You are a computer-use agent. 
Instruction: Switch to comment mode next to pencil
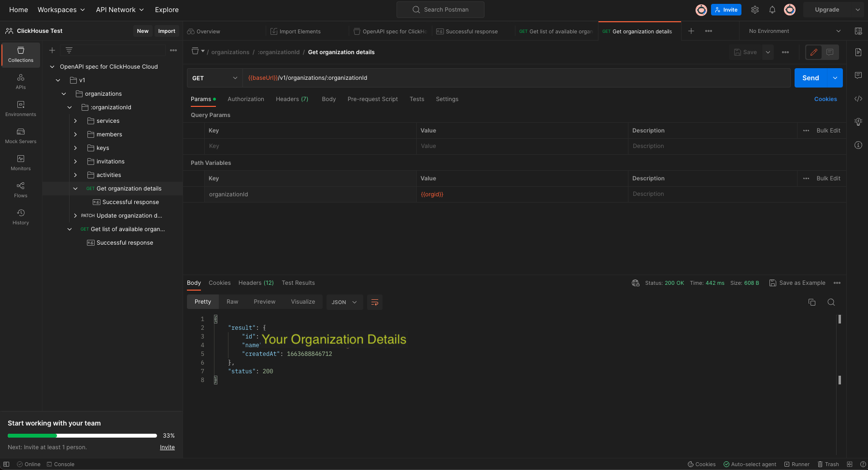click(x=830, y=52)
